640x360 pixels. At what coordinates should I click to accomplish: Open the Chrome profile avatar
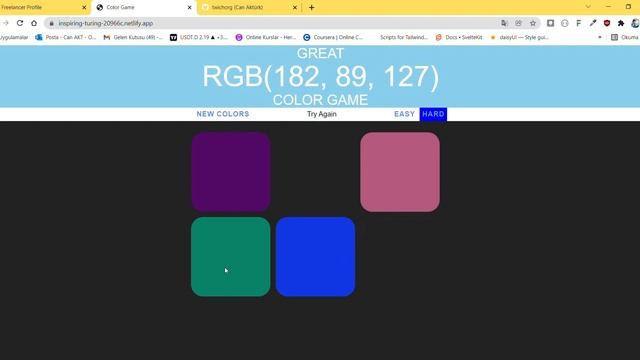pyautogui.click(x=635, y=23)
